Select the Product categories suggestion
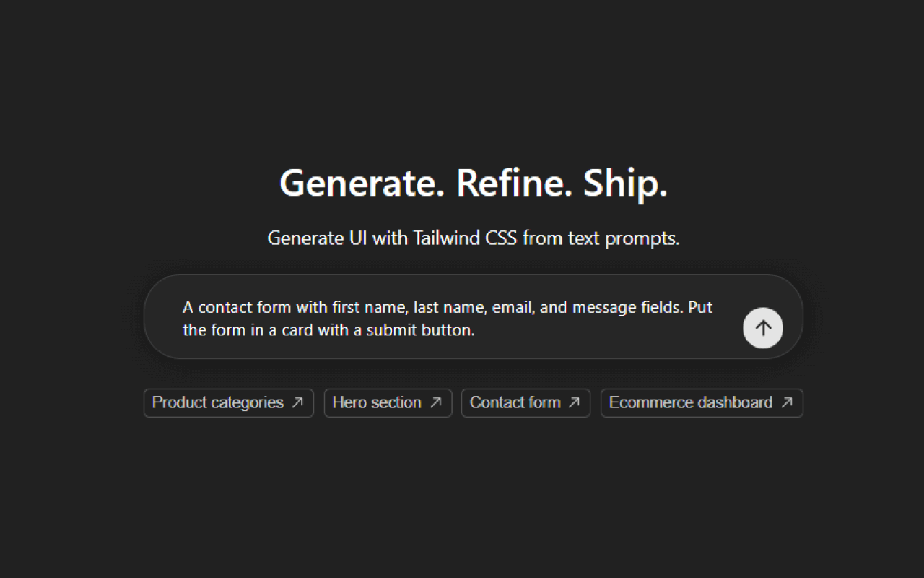The width and height of the screenshot is (924, 578). point(228,402)
